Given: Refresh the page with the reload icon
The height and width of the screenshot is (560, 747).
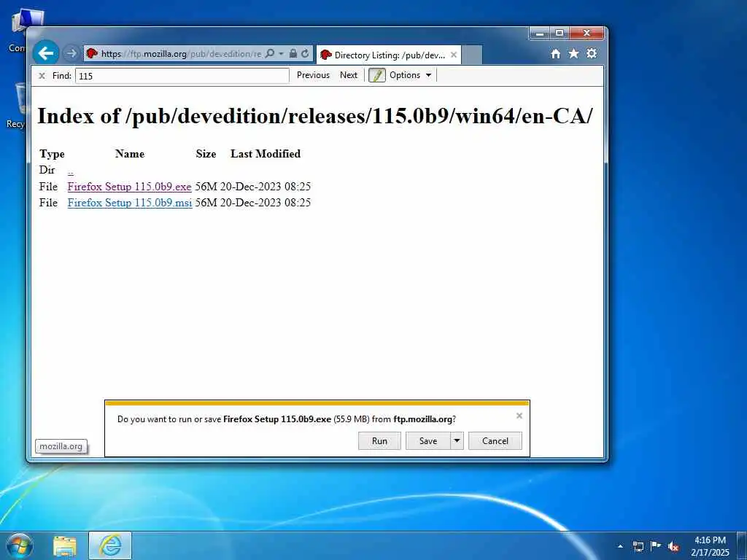Looking at the screenshot, I should pos(305,53).
